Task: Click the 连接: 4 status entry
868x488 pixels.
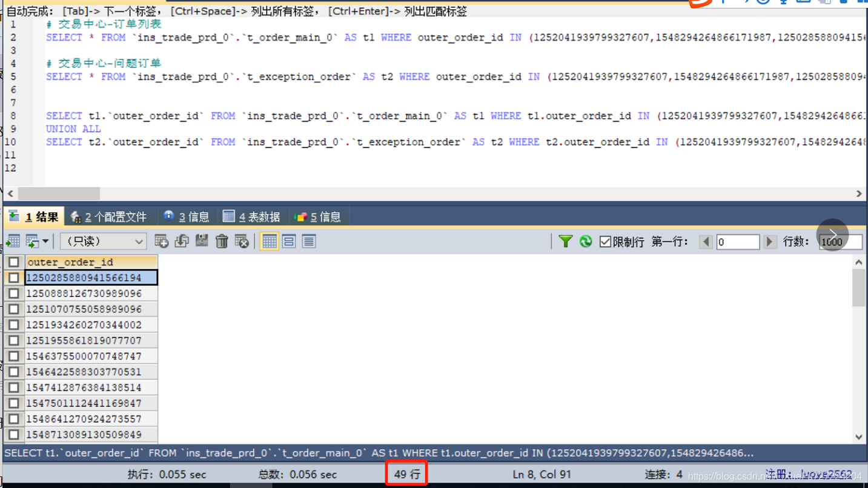Action: pos(663,475)
